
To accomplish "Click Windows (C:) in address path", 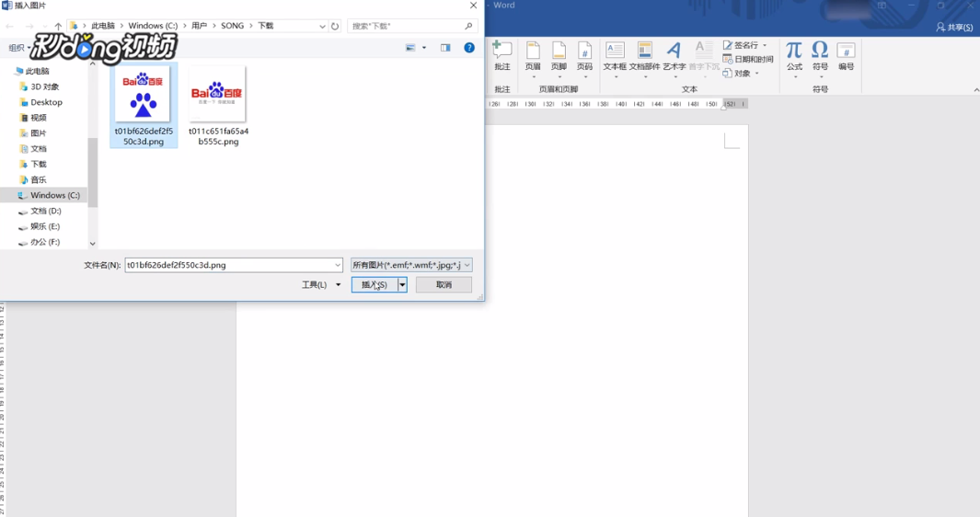I will tap(153, 26).
